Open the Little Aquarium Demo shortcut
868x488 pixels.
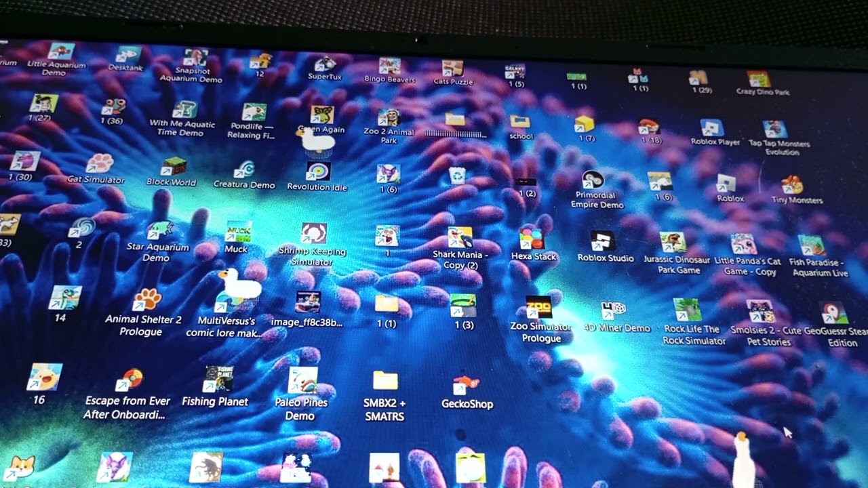[x=60, y=52]
